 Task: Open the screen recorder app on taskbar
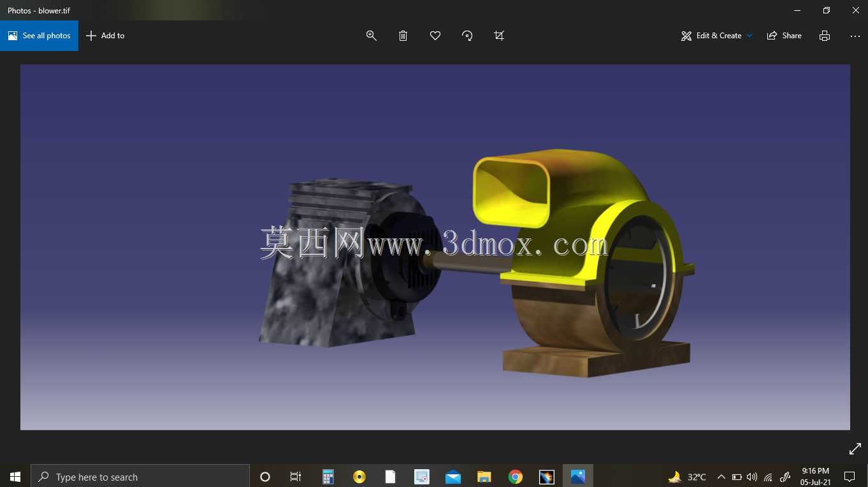click(421, 476)
